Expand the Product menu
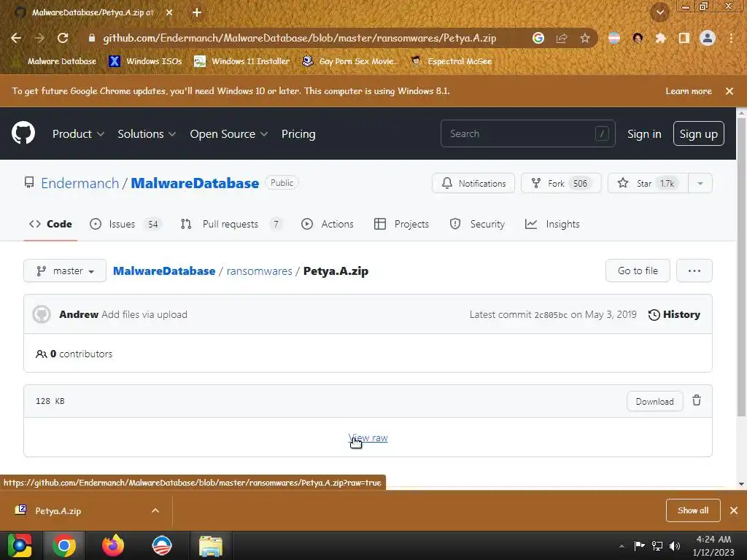The height and width of the screenshot is (560, 747). pos(78,134)
